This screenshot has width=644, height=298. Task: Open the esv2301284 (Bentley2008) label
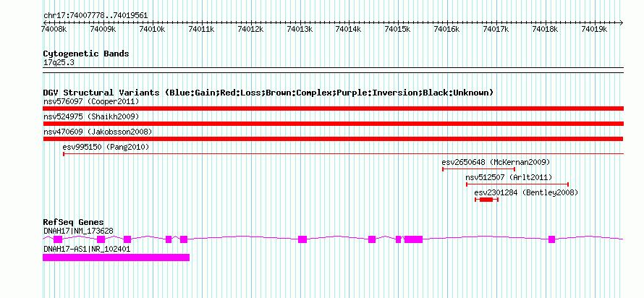pos(526,192)
